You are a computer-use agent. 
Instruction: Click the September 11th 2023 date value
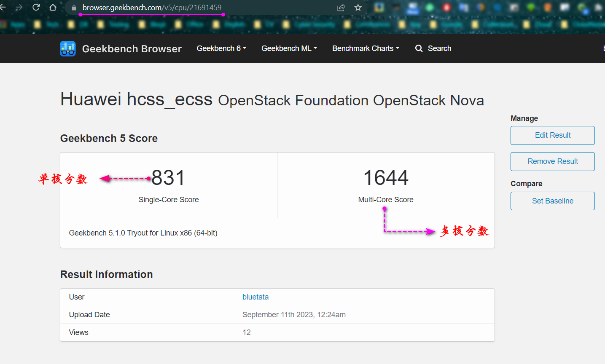(x=294, y=315)
